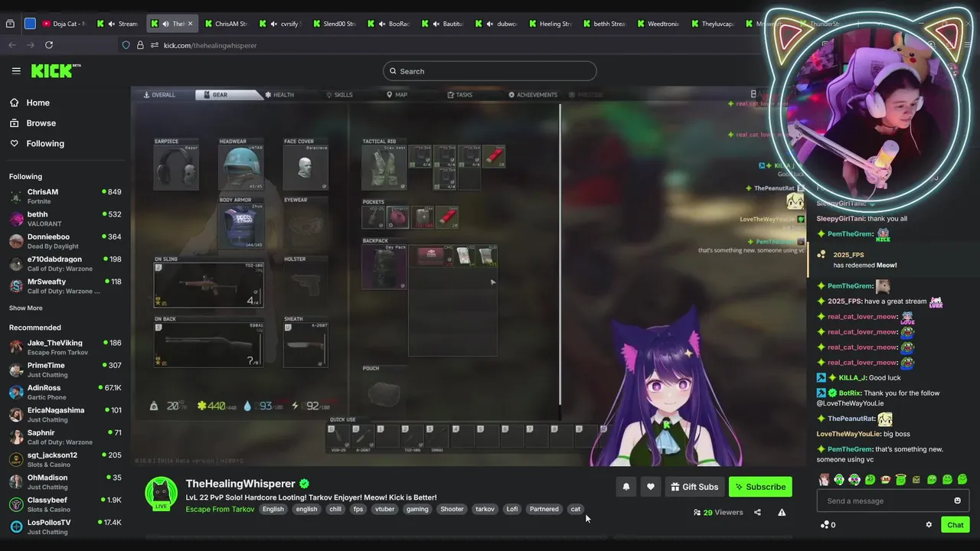980x551 pixels.
Task: Click the fps tag
Action: [358, 509]
